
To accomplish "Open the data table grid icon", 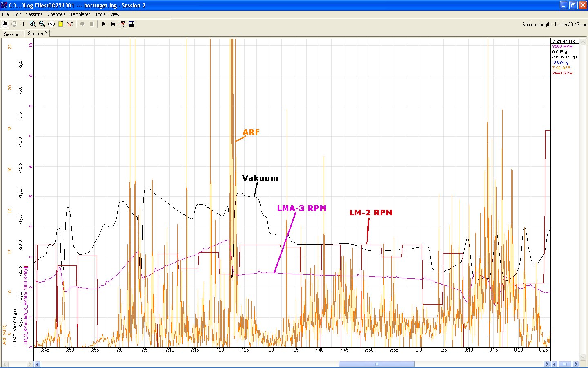I will click(x=131, y=24).
